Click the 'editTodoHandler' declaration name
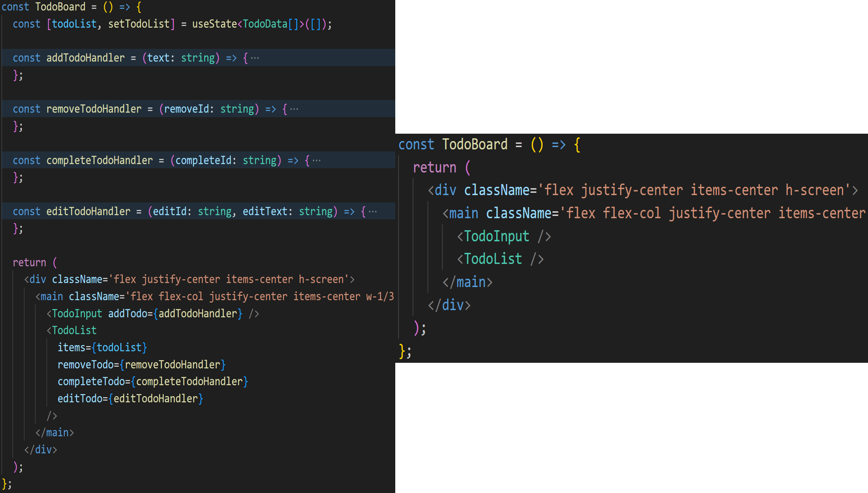The width and height of the screenshot is (868, 493). tap(88, 212)
